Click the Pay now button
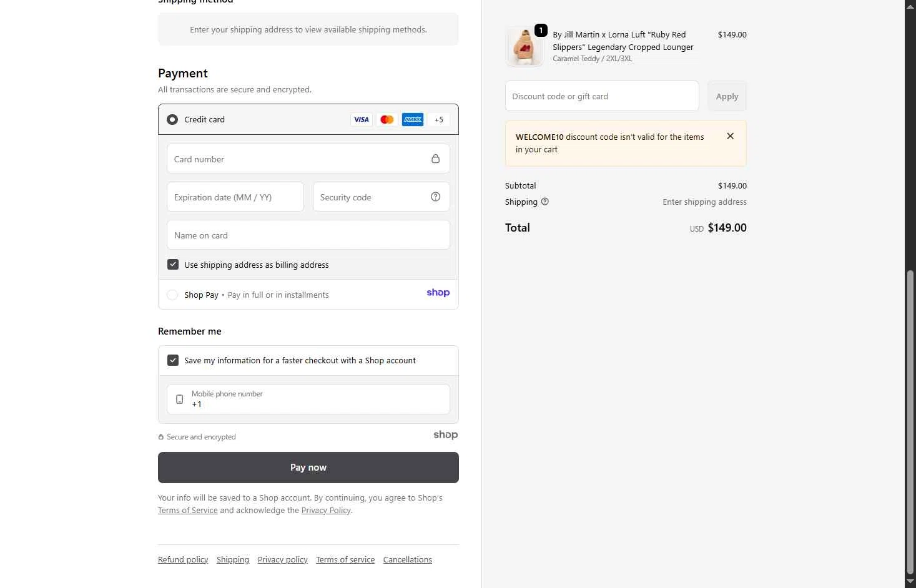 [x=308, y=468]
